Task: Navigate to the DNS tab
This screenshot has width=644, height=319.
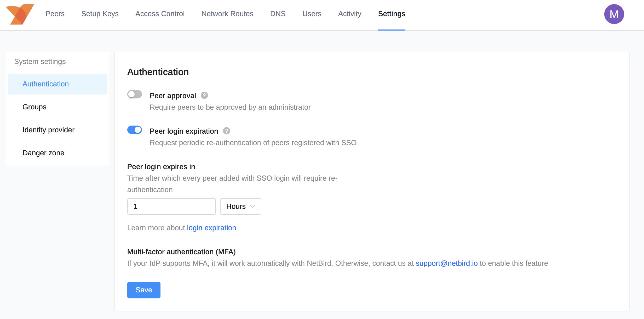Action: 278,14
